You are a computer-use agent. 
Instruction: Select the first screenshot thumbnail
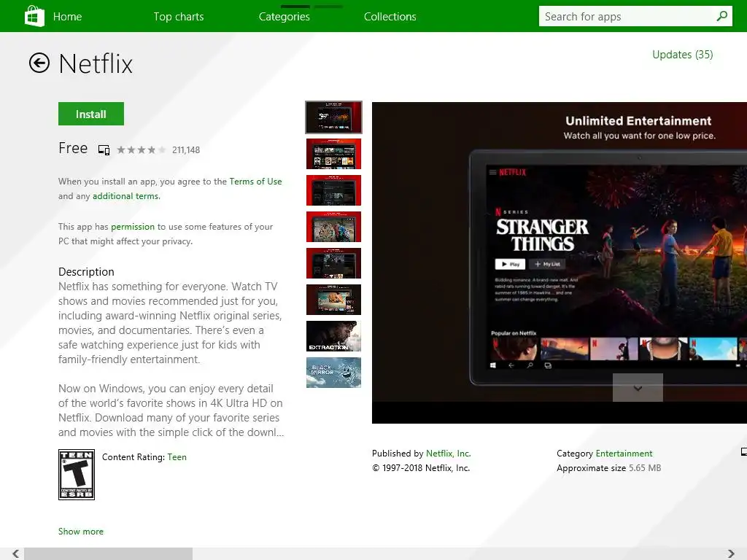click(x=333, y=117)
